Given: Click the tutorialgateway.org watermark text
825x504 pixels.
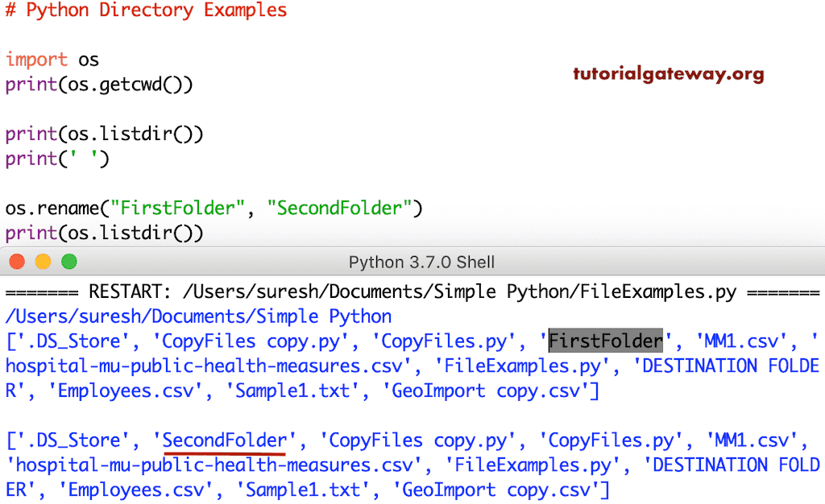Looking at the screenshot, I should click(667, 72).
